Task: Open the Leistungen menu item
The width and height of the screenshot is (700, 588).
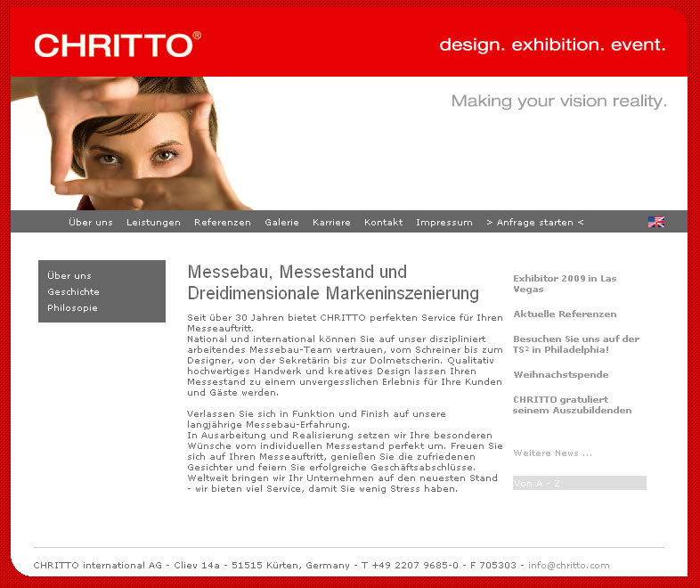Action: 153,222
